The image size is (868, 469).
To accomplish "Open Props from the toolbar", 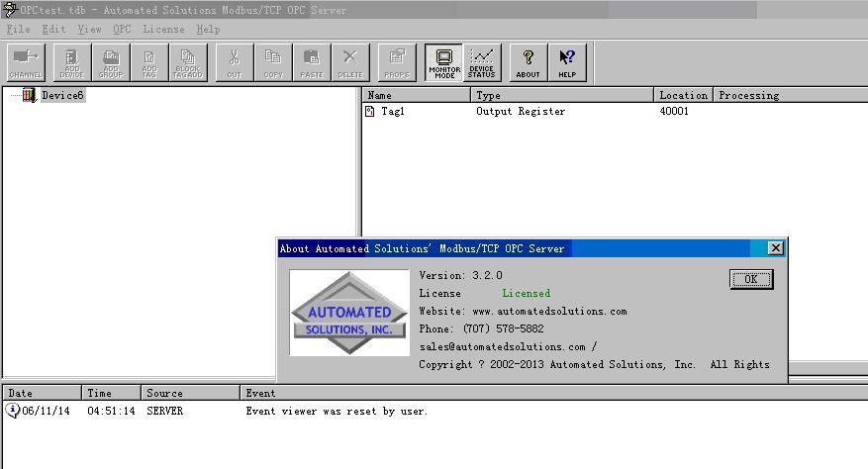I will (397, 62).
